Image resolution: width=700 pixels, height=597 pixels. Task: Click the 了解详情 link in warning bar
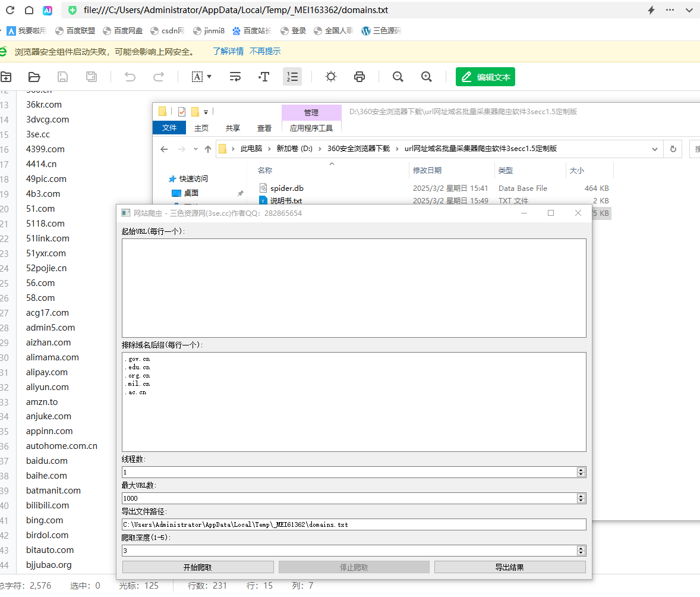228,52
